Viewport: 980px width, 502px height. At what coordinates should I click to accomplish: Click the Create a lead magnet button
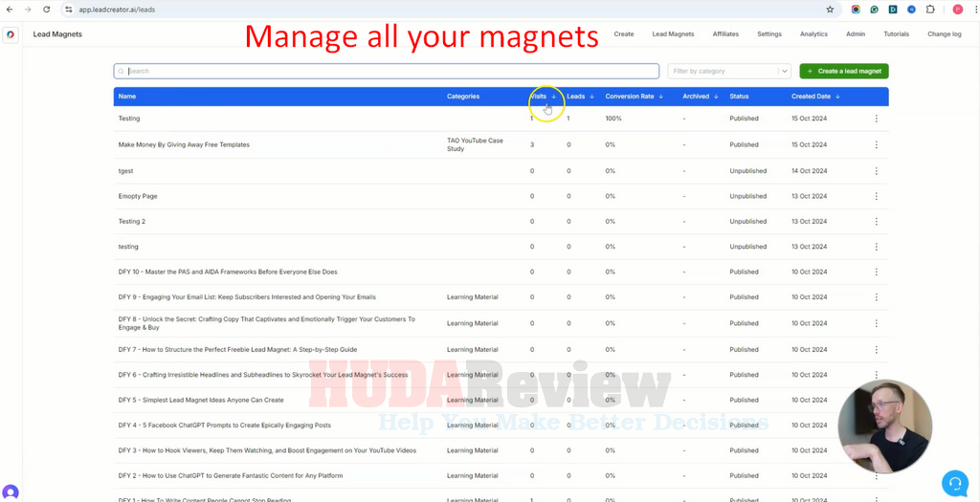843,71
